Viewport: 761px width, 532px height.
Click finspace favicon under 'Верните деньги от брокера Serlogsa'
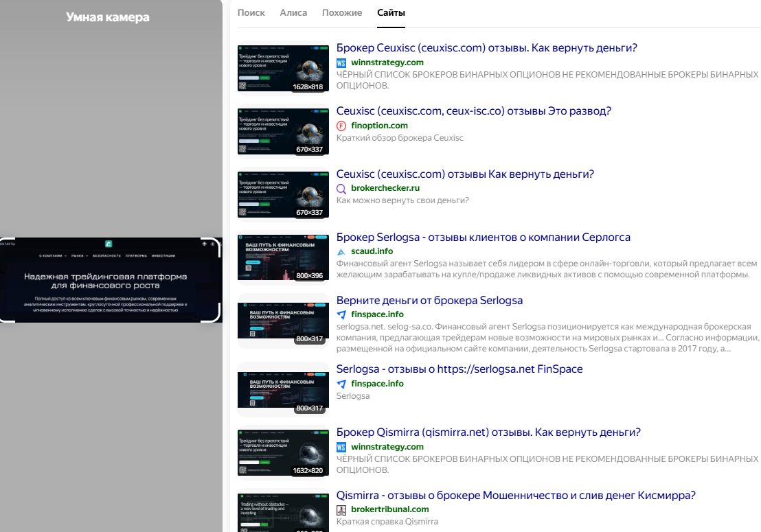[341, 314]
